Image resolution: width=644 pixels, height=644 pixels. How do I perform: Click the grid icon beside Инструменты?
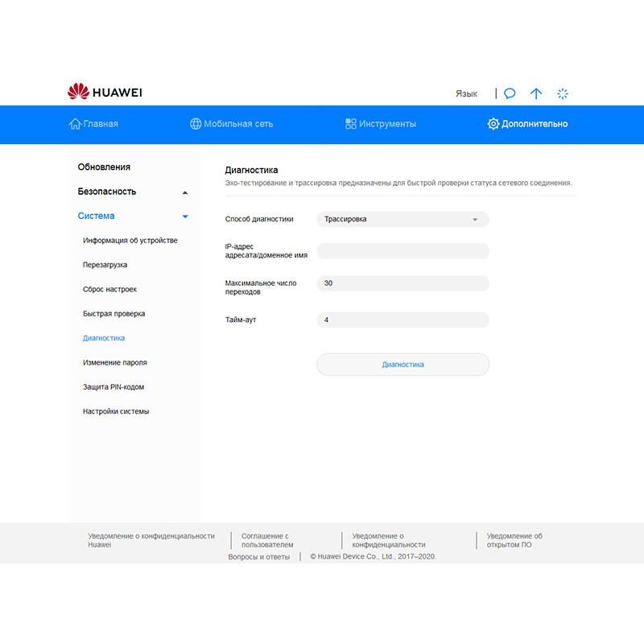click(351, 124)
